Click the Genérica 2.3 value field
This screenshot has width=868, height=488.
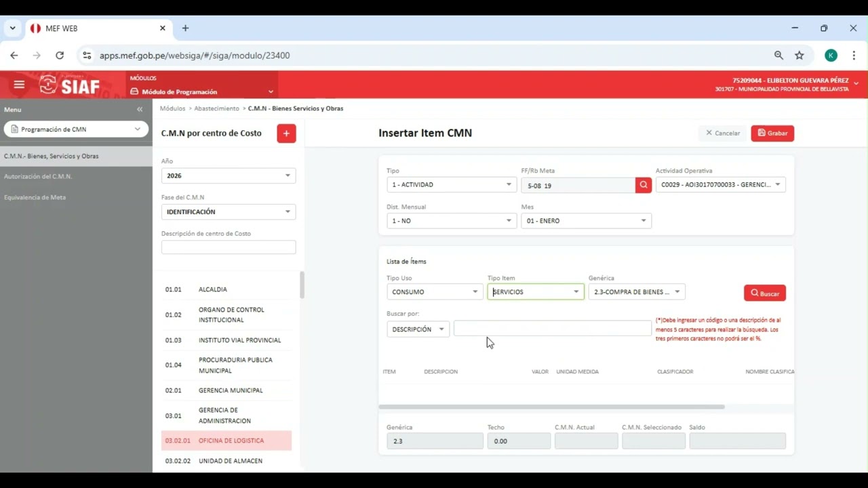[x=435, y=441]
